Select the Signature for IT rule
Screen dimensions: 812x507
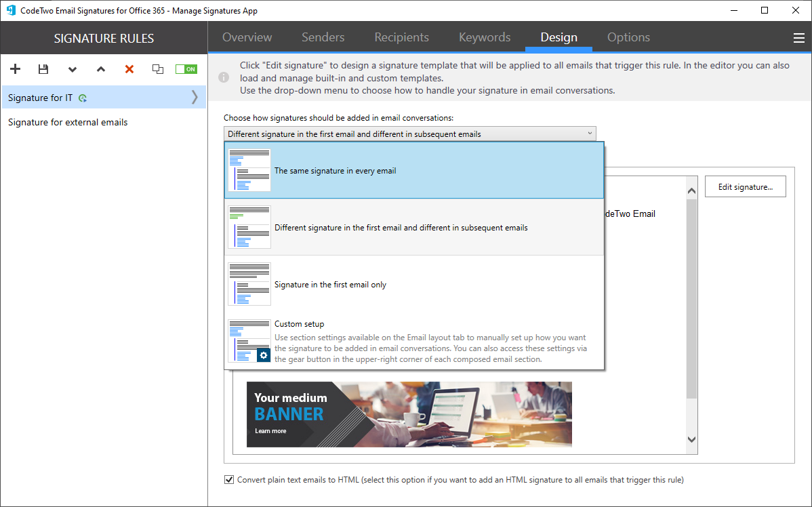pyautogui.click(x=104, y=98)
